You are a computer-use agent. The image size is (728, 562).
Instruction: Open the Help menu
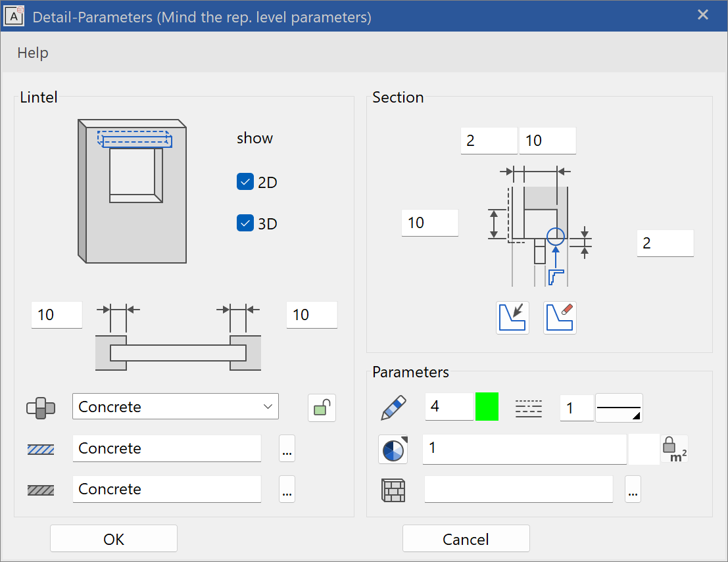pos(32,53)
